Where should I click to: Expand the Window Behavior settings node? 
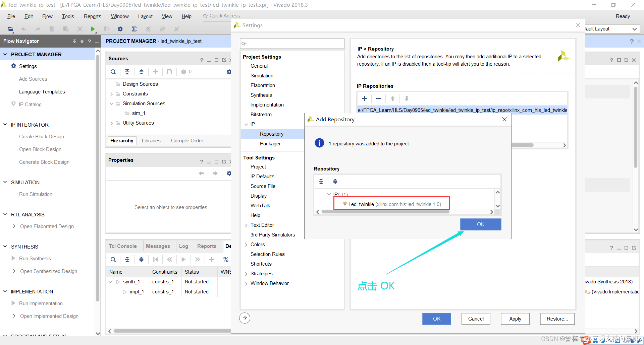click(x=246, y=284)
